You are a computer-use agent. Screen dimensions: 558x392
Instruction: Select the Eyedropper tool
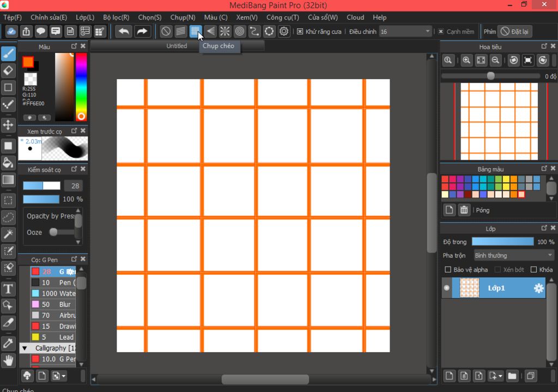coord(9,343)
